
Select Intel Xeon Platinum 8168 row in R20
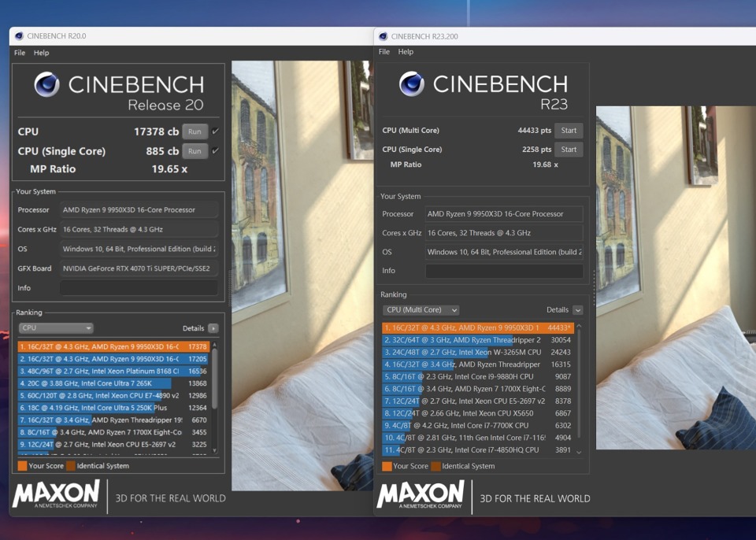pyautogui.click(x=113, y=372)
